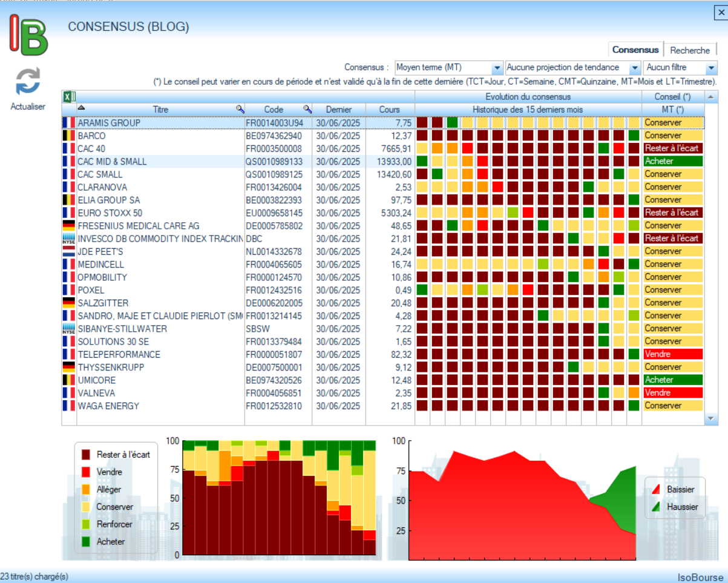Image resolution: width=728 pixels, height=583 pixels.
Task: Select the CAC 40 row title
Action: (x=90, y=148)
